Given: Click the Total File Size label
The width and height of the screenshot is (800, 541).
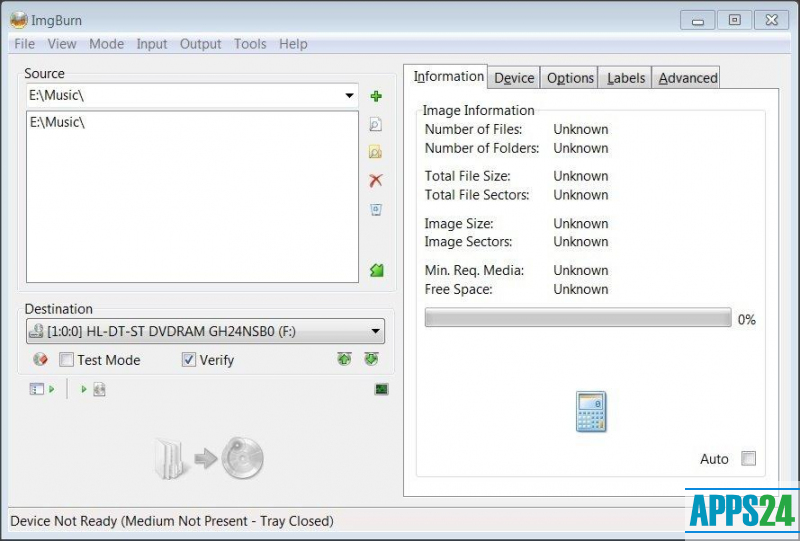Looking at the screenshot, I should pos(467,176).
